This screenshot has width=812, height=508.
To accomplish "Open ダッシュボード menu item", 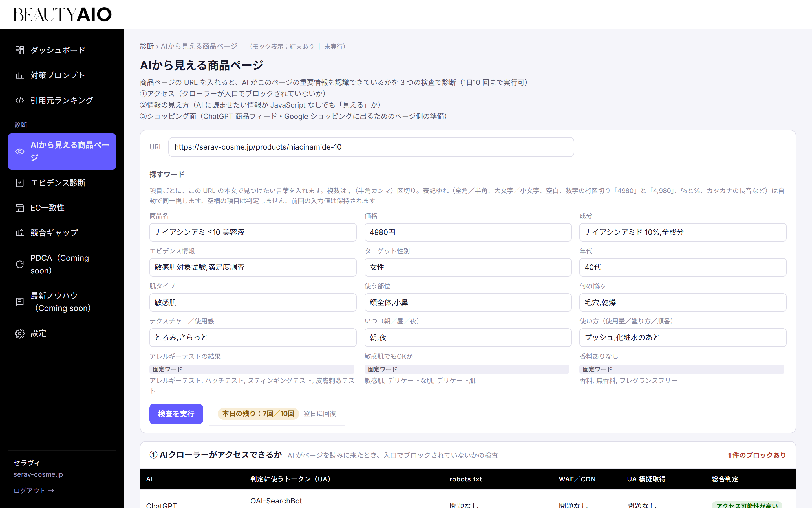I will coord(62,50).
